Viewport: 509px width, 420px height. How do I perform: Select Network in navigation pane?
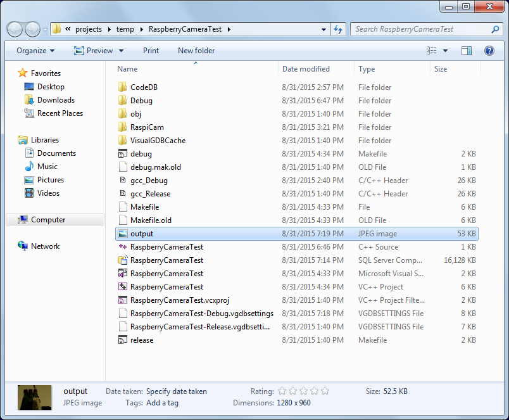click(x=45, y=246)
